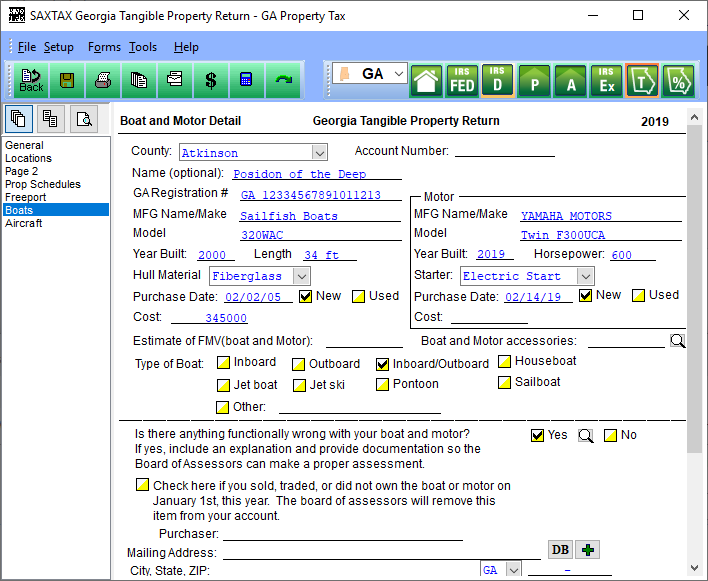Image resolution: width=708 pixels, height=581 pixels.
Task: Open the dollar sign toolbar icon
Action: point(211,81)
